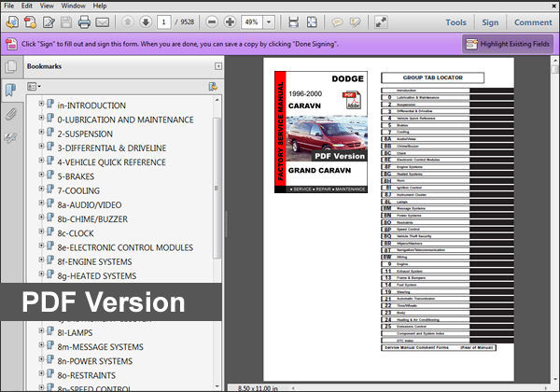Zoom out with minus button
The image size is (560, 392).
tap(212, 22)
